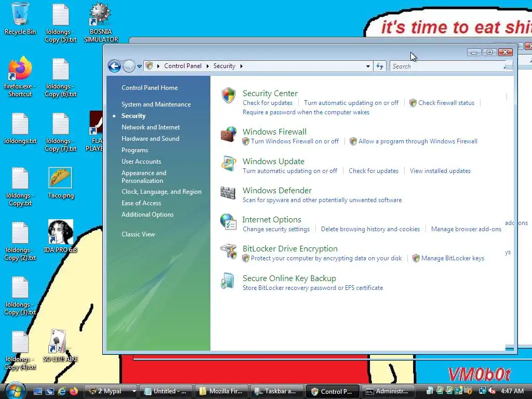Click Show Desktop in Quick Launch

38,391
